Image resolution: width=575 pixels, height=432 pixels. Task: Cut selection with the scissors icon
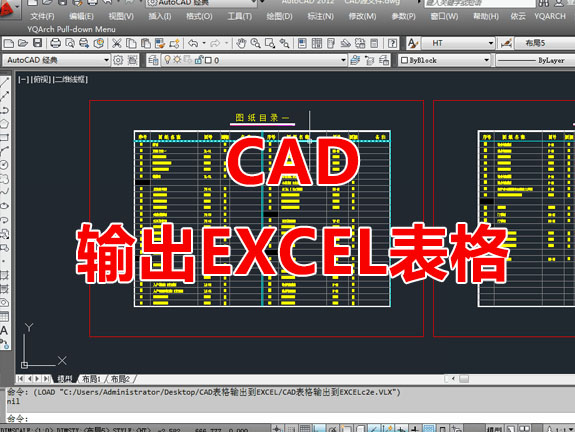pos(116,43)
